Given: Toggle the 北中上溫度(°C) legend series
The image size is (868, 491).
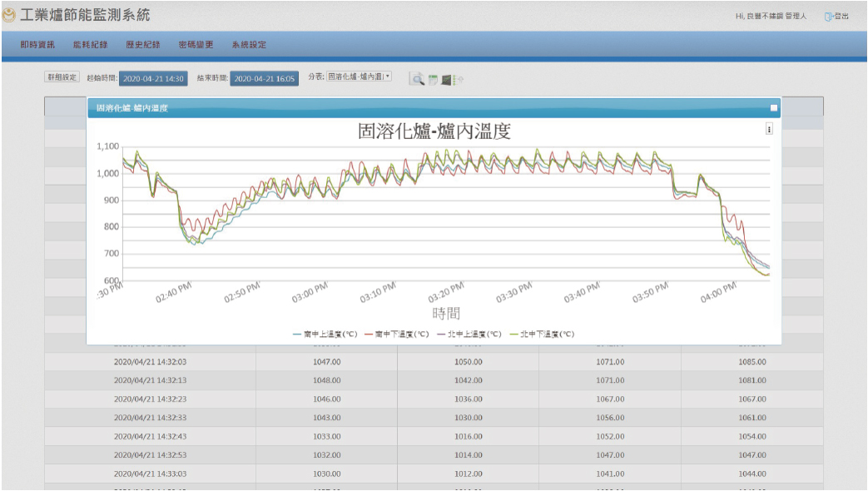Looking at the screenshot, I should pos(469,334).
